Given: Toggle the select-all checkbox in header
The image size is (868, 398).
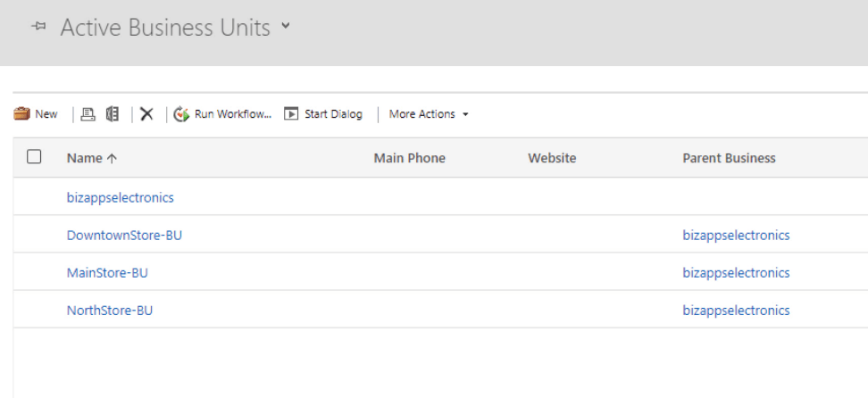Looking at the screenshot, I should (34, 157).
